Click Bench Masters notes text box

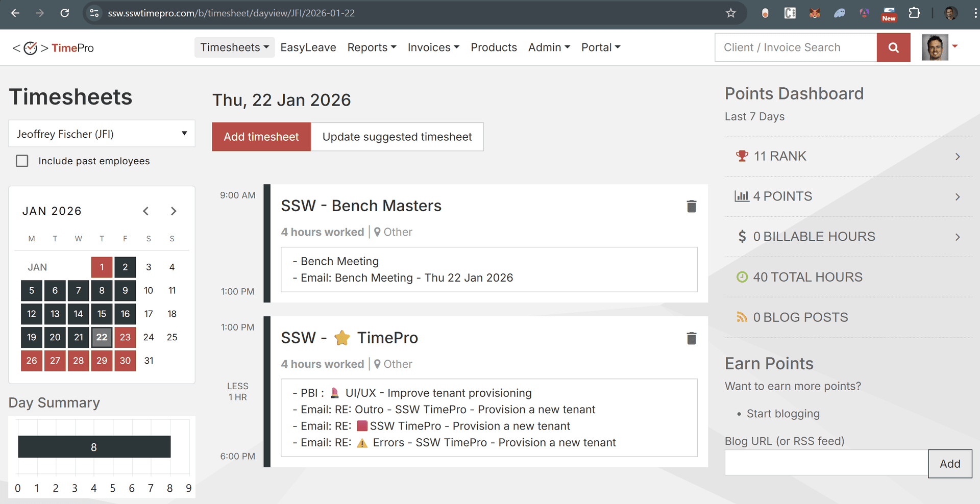point(489,270)
